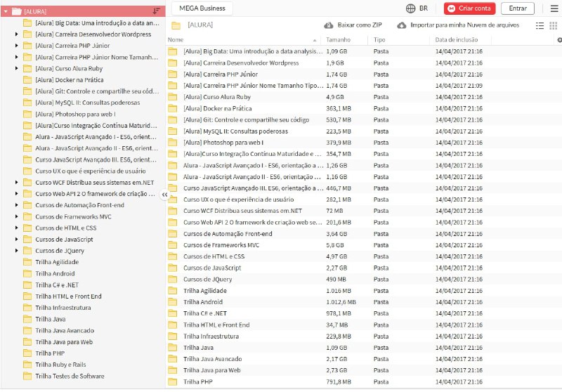This screenshot has height=392, width=562.
Task: Click folder icon beside Curso Alura Ruby in list
Action: click(172, 97)
